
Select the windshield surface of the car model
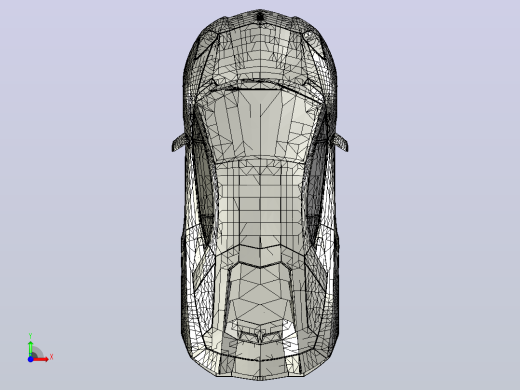pos(260,125)
